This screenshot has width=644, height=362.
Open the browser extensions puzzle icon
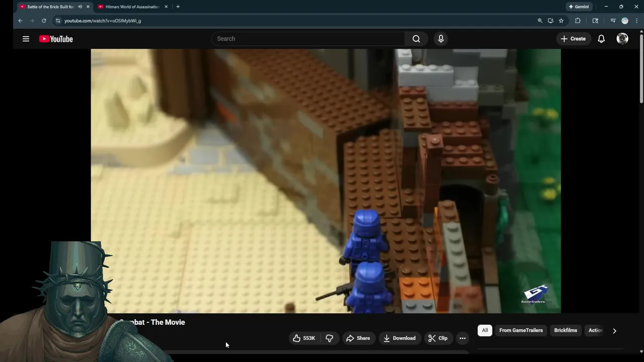[x=578, y=21]
